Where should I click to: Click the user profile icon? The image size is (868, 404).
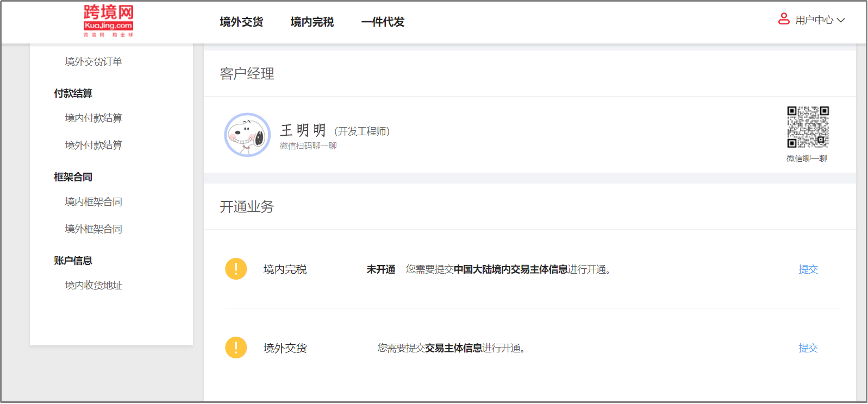[x=784, y=20]
